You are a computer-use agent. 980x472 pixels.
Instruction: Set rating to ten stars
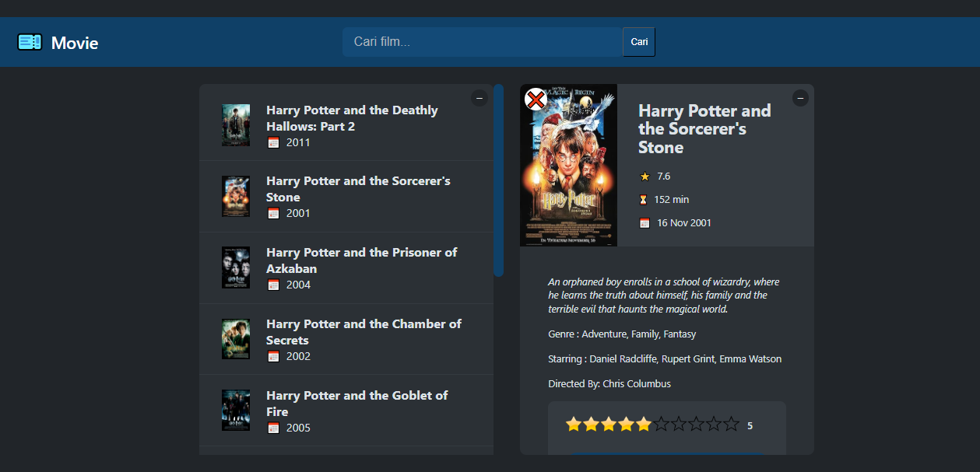(x=731, y=425)
